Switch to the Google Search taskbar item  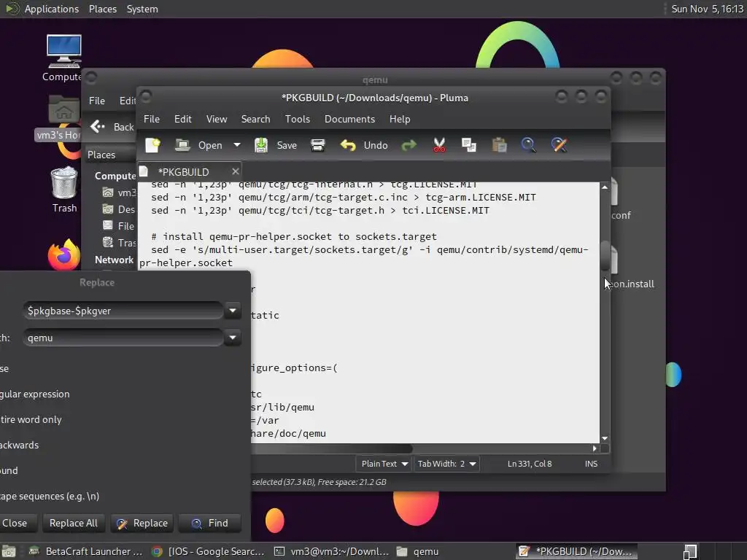(208, 551)
